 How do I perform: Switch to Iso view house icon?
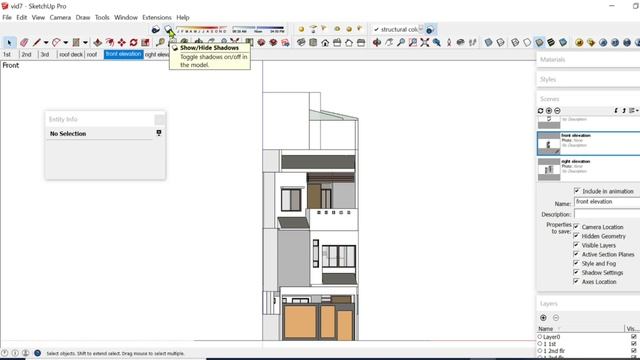point(301,42)
